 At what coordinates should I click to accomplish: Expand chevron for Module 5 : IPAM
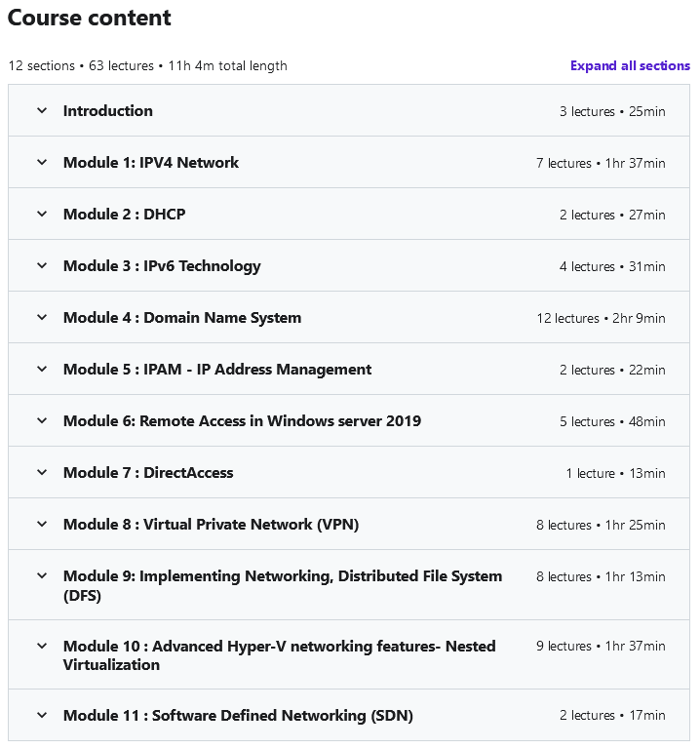point(42,369)
